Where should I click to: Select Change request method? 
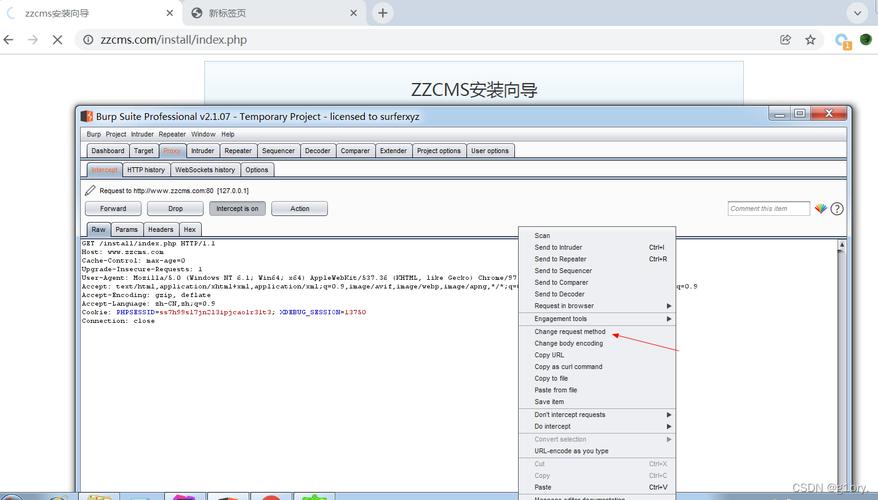[597, 332]
